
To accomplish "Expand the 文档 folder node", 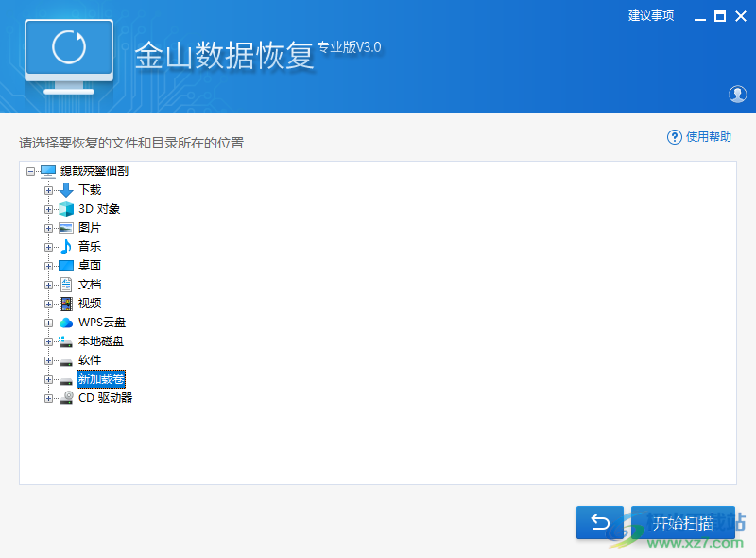I will (x=48, y=285).
